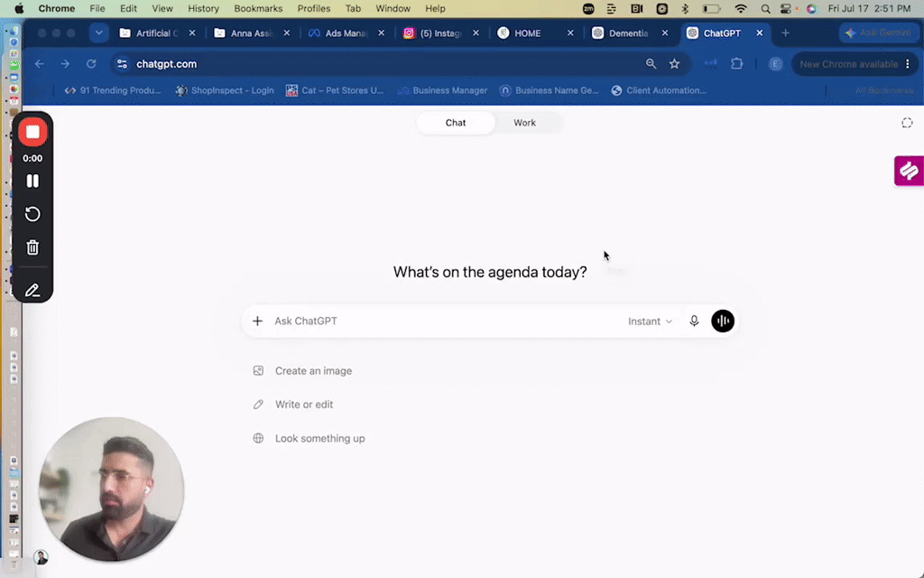Pause the screen recording
924x578 pixels.
tap(32, 181)
